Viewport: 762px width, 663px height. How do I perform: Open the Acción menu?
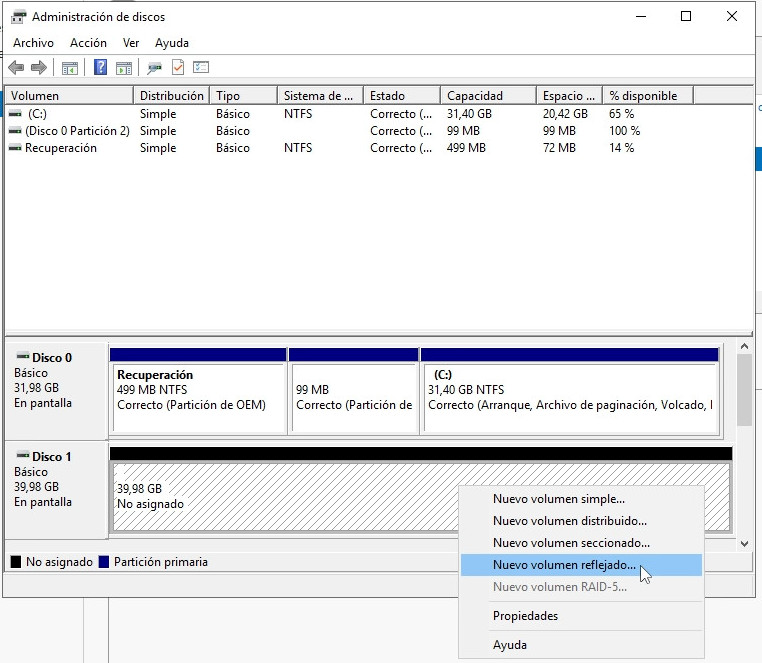coord(88,43)
